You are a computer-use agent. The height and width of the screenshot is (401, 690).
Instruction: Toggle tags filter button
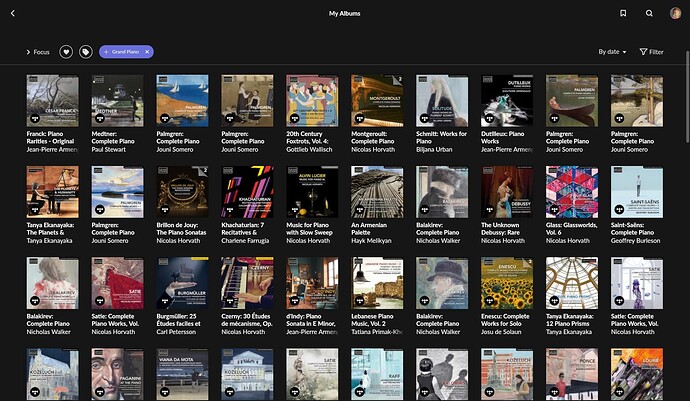click(86, 52)
